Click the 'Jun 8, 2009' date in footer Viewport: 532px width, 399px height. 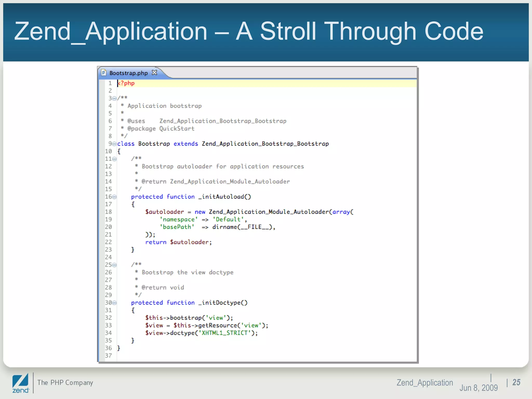479,388
